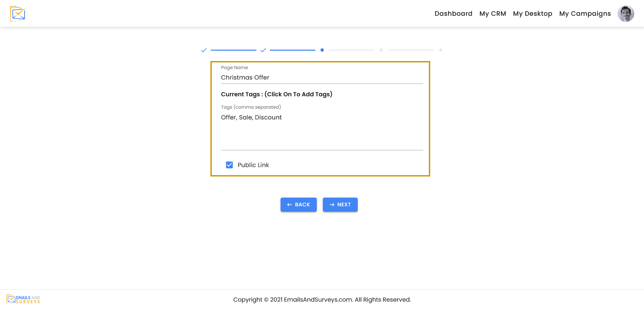The width and height of the screenshot is (644, 309).
Task: Click the arrow icon inside the NEXT button
Action: click(x=332, y=204)
